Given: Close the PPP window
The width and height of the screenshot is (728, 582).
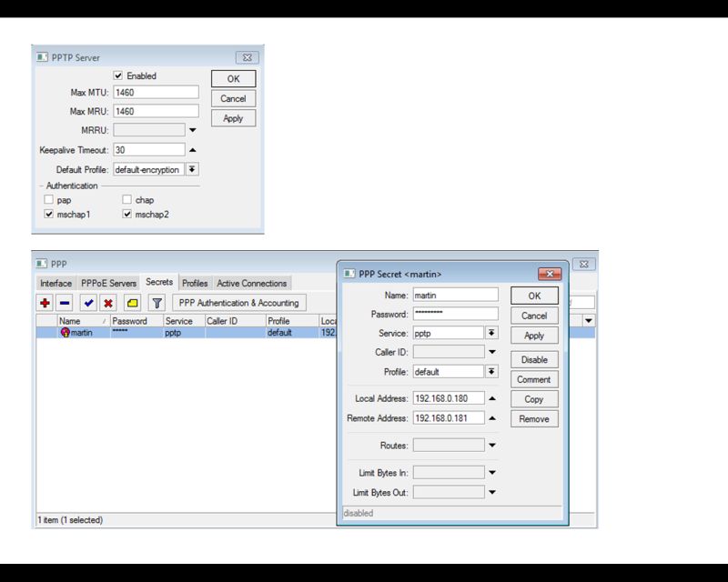Looking at the screenshot, I should (584, 264).
